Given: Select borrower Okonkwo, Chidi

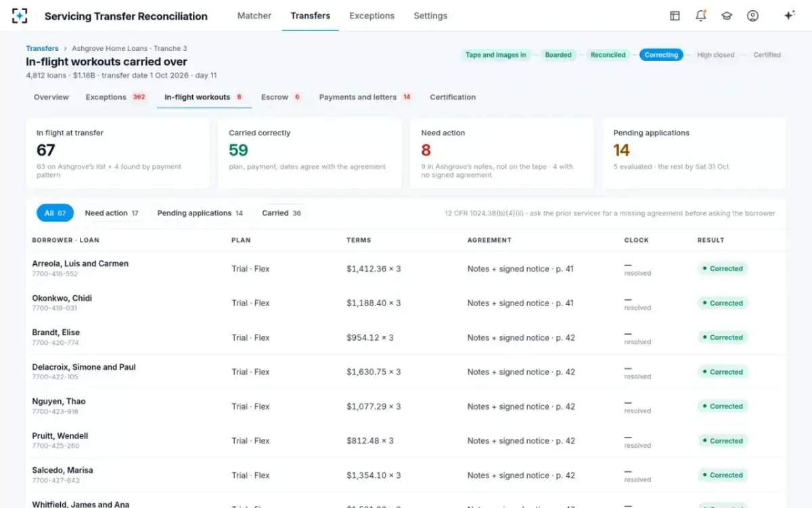Looking at the screenshot, I should pyautogui.click(x=62, y=298).
